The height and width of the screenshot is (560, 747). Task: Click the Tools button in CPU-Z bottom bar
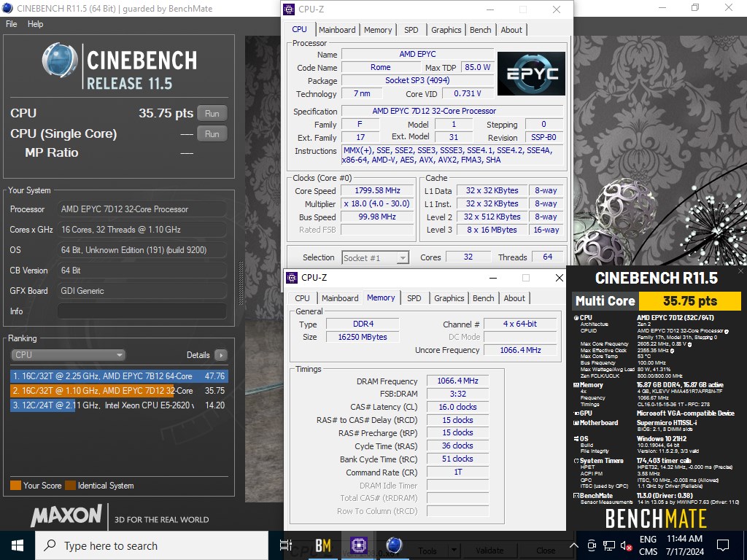pyautogui.click(x=427, y=551)
